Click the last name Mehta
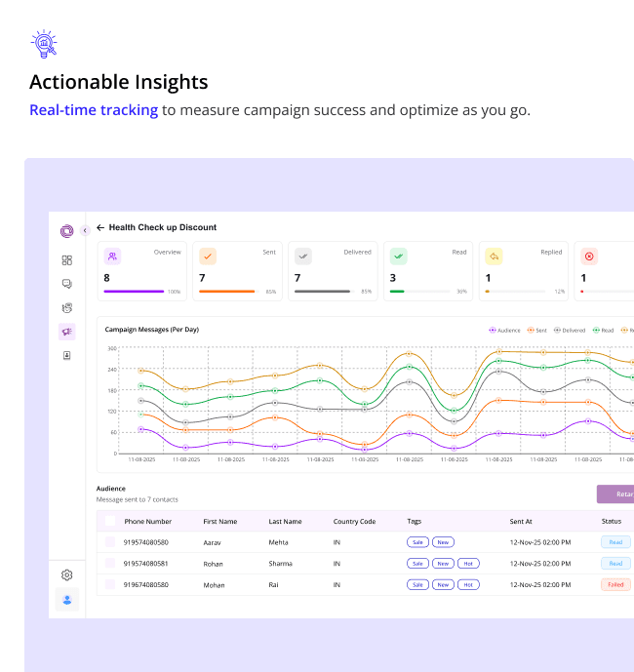 click(x=279, y=542)
